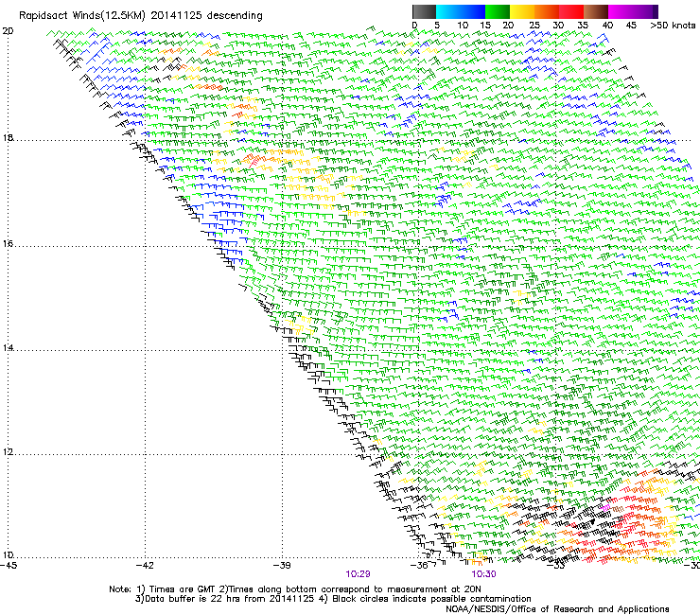Click the 'NOAA/NESDIS/Office of Research and Applications' credit
Screen dimensions: 700x615
coord(557,609)
